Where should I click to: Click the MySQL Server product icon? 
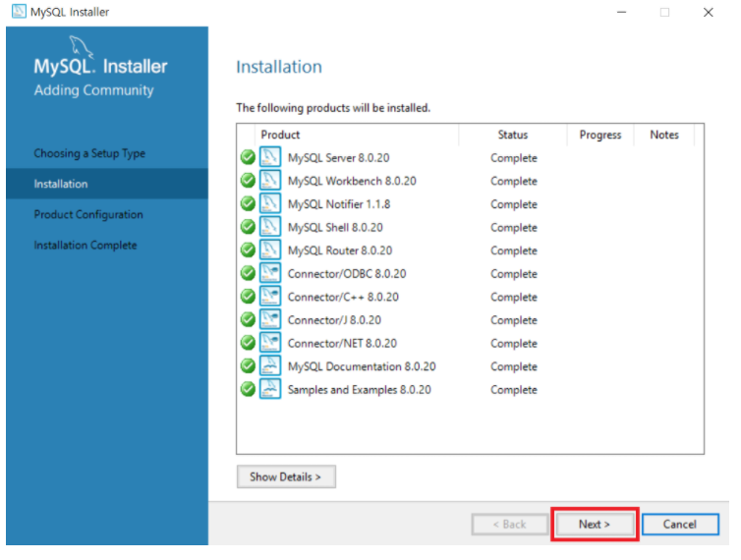pos(270,157)
